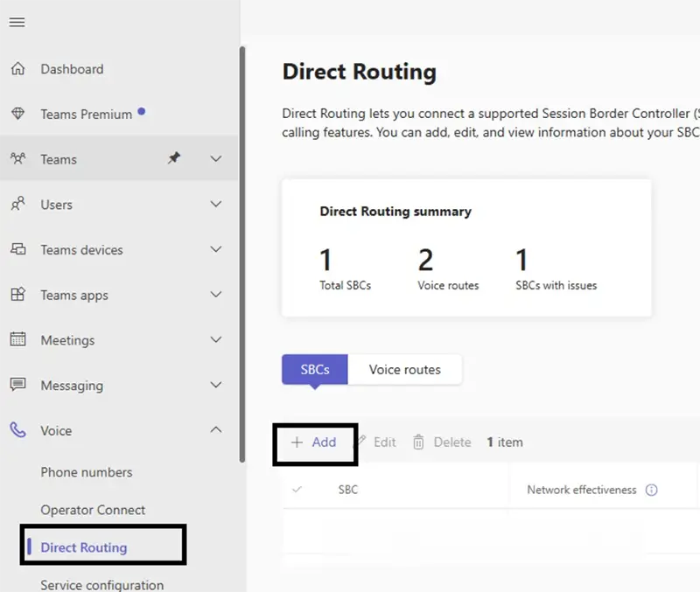Open Phone numbers under Voice
700x592 pixels.
coord(87,472)
